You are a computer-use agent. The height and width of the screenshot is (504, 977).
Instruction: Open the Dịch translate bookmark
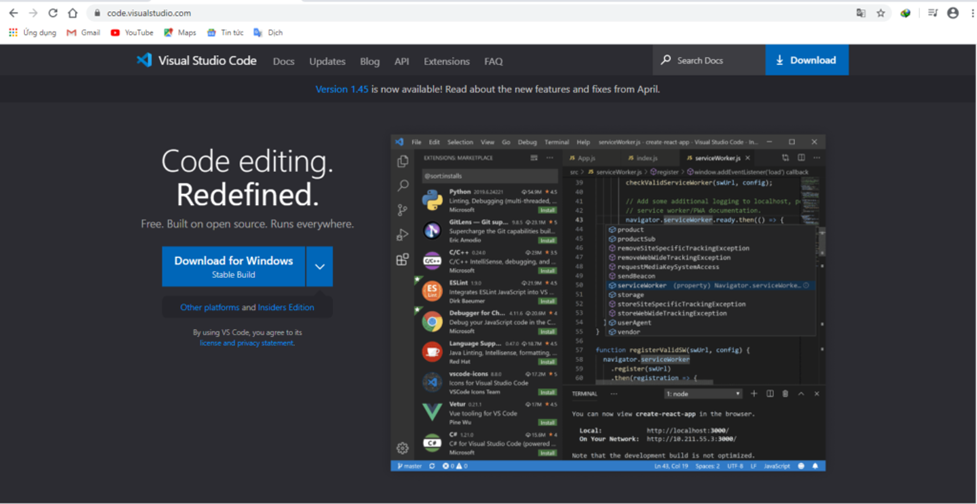(x=268, y=32)
